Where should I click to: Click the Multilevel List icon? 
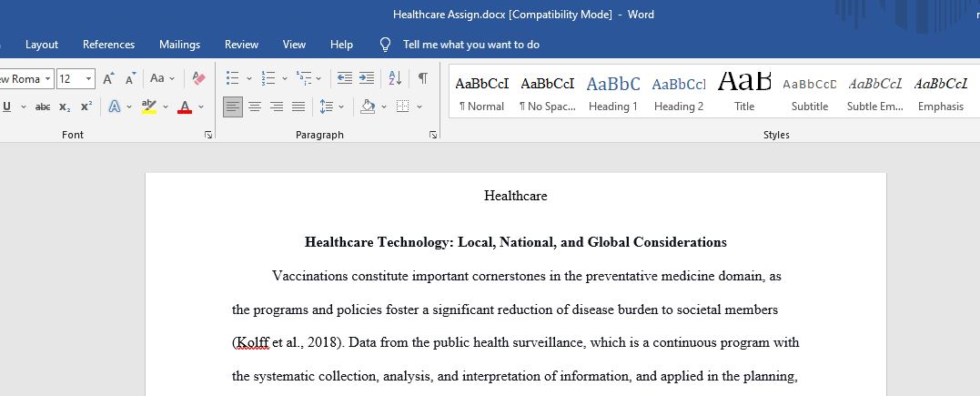pyautogui.click(x=304, y=79)
